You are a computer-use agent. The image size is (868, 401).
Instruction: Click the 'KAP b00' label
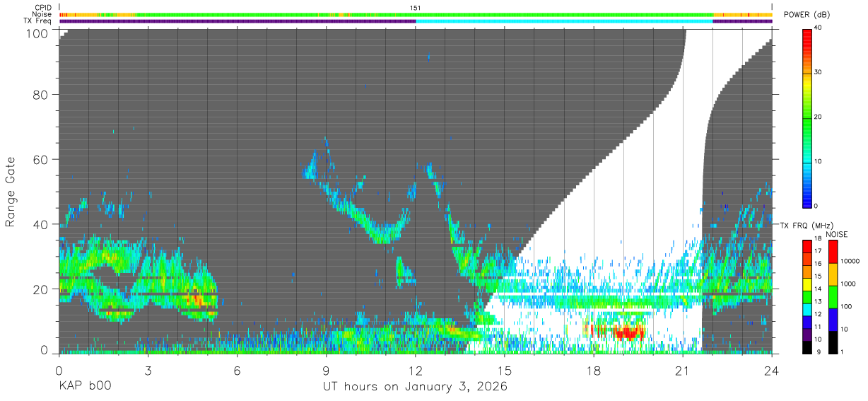[85, 387]
